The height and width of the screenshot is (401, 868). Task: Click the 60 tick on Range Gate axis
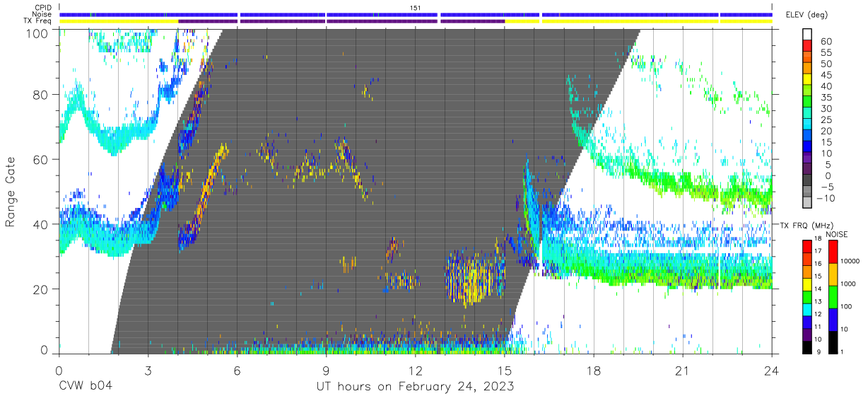[42, 159]
